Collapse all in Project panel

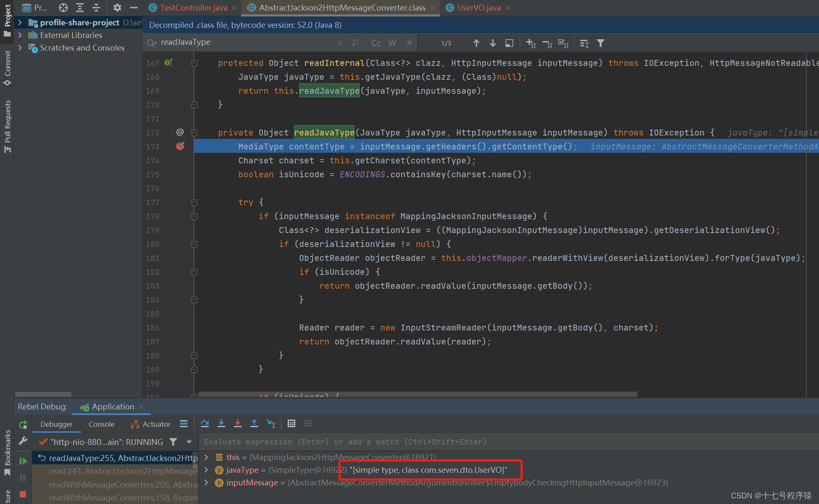[96, 8]
